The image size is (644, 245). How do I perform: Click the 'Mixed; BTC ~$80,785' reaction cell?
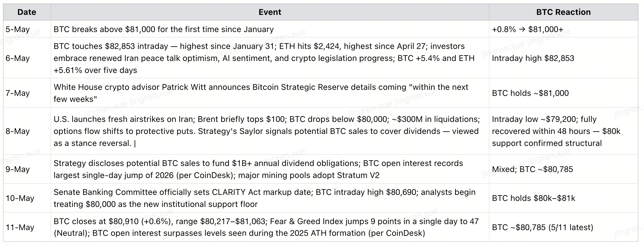pyautogui.click(x=563, y=169)
